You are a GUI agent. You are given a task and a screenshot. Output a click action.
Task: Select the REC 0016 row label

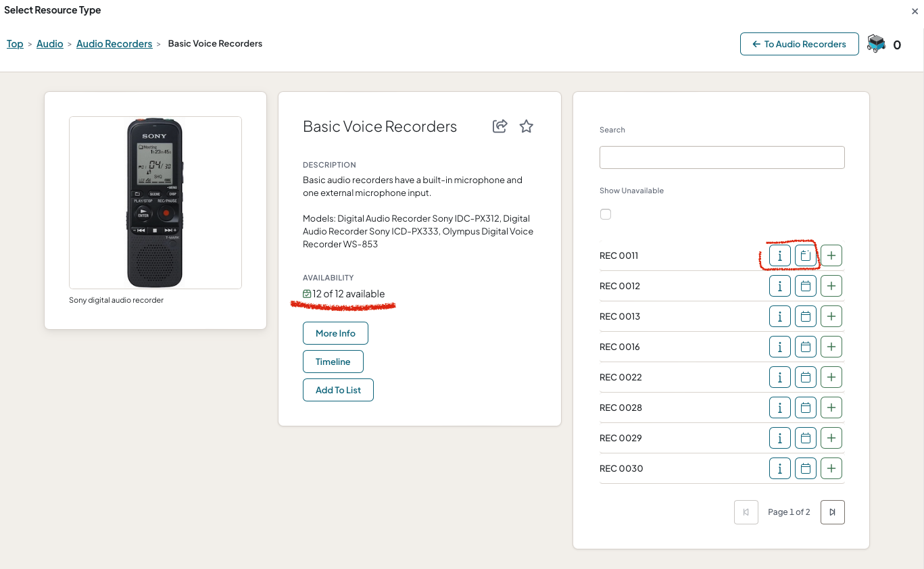click(620, 347)
